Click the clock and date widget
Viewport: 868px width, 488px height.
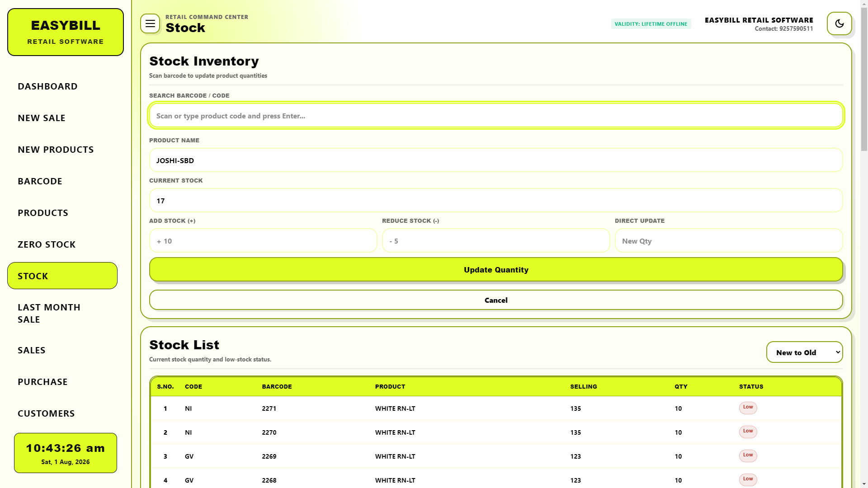click(66, 453)
